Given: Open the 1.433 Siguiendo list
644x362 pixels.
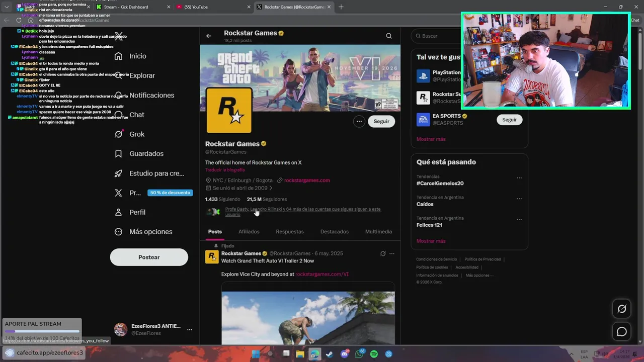Looking at the screenshot, I should pyautogui.click(x=222, y=199).
